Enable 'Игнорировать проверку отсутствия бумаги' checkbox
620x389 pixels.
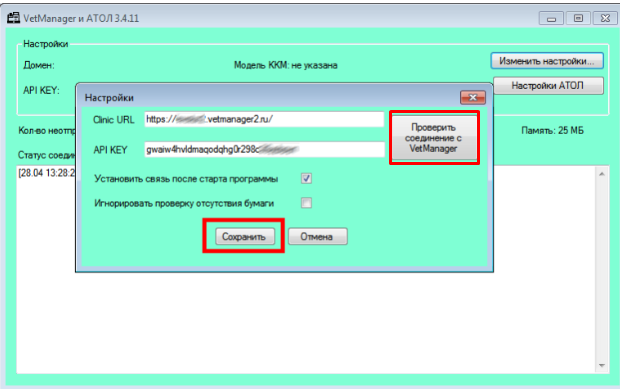click(306, 203)
